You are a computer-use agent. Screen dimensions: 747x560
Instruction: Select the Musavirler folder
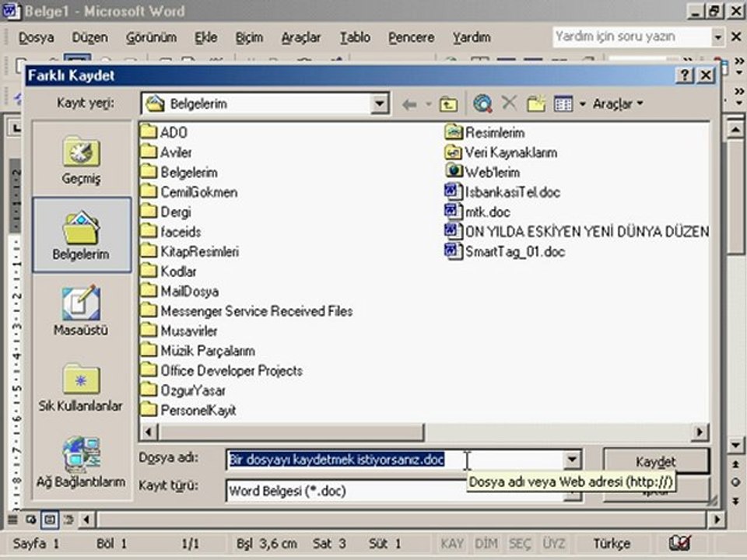[179, 331]
